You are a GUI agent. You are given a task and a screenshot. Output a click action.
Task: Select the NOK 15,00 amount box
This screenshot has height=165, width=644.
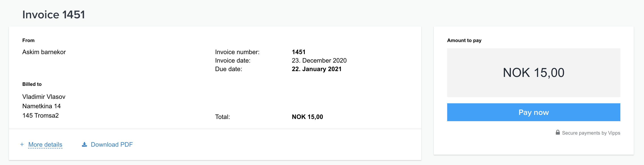pos(534,73)
